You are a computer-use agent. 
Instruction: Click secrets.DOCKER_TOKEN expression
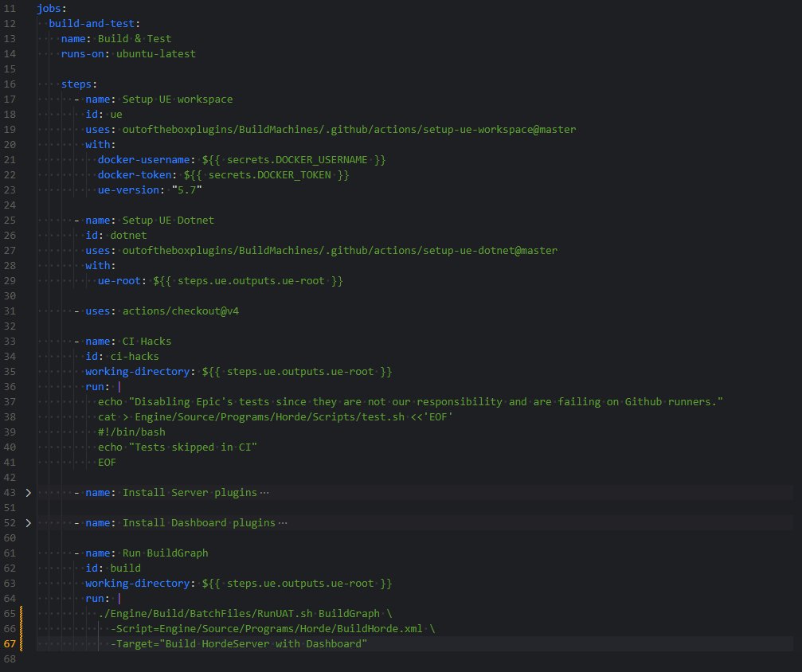click(267, 175)
